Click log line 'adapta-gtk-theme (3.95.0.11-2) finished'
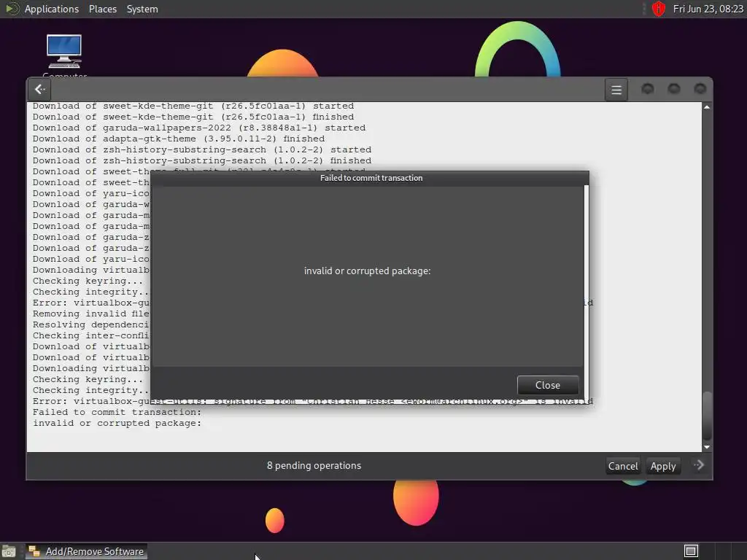Screen dimensions: 747x560 (x=179, y=139)
